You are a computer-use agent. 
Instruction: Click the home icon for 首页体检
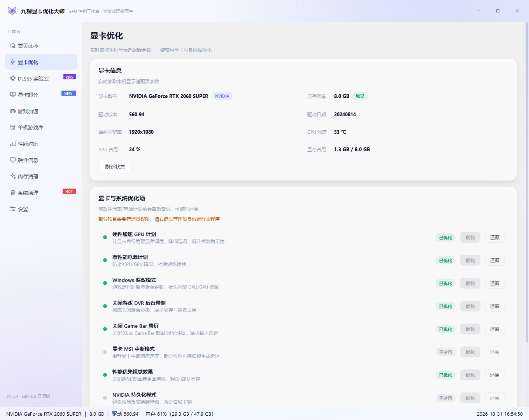pyautogui.click(x=13, y=46)
